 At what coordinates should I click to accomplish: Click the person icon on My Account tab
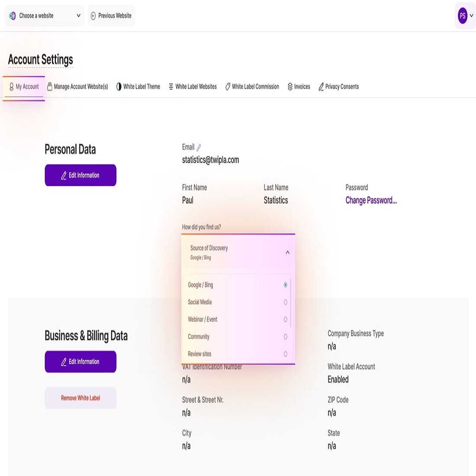pyautogui.click(x=11, y=86)
